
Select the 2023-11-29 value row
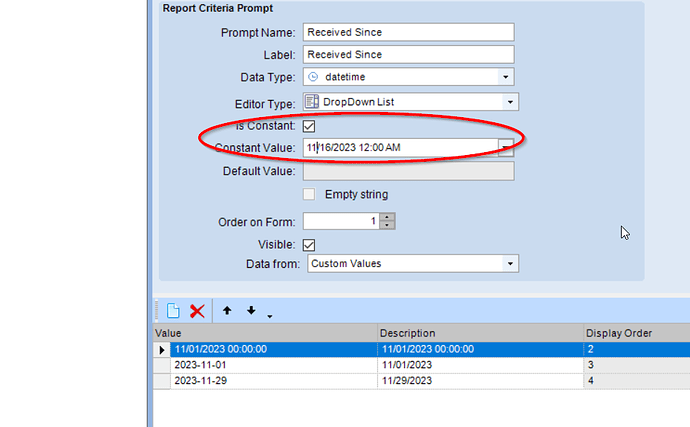pyautogui.click(x=421, y=381)
